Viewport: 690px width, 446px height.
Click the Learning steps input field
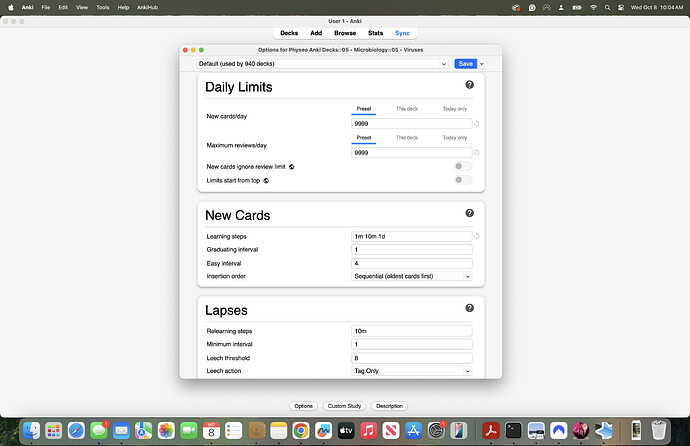coord(412,236)
